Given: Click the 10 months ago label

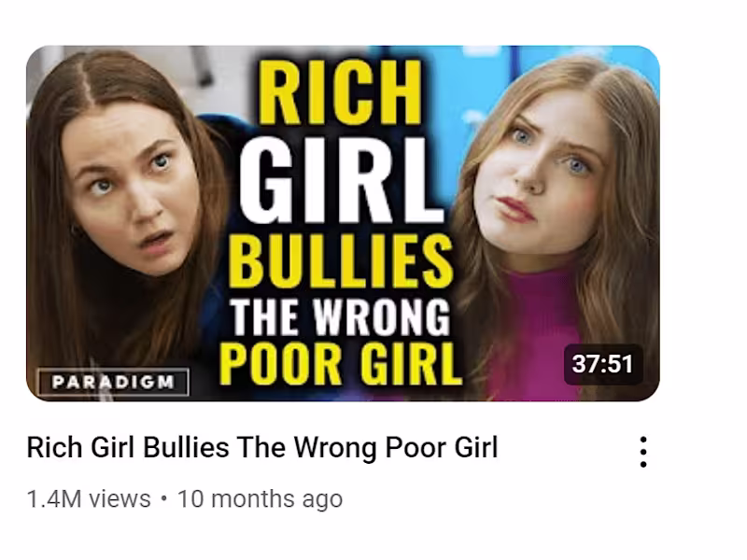Looking at the screenshot, I should tap(260, 499).
